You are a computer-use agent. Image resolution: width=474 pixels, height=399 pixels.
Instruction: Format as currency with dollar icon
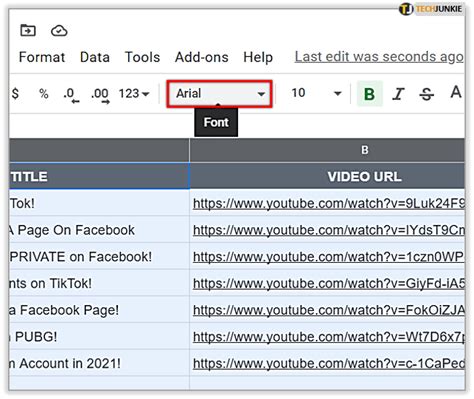pyautogui.click(x=15, y=94)
